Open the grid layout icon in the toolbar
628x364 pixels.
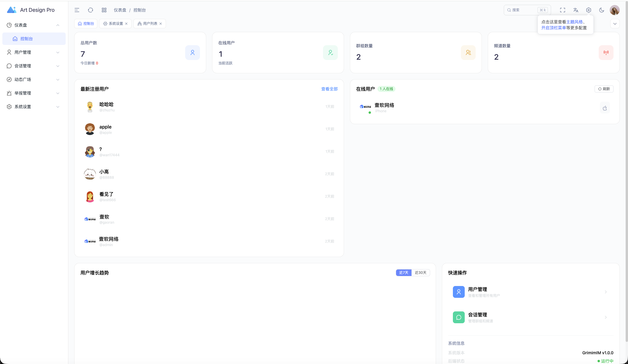click(104, 10)
